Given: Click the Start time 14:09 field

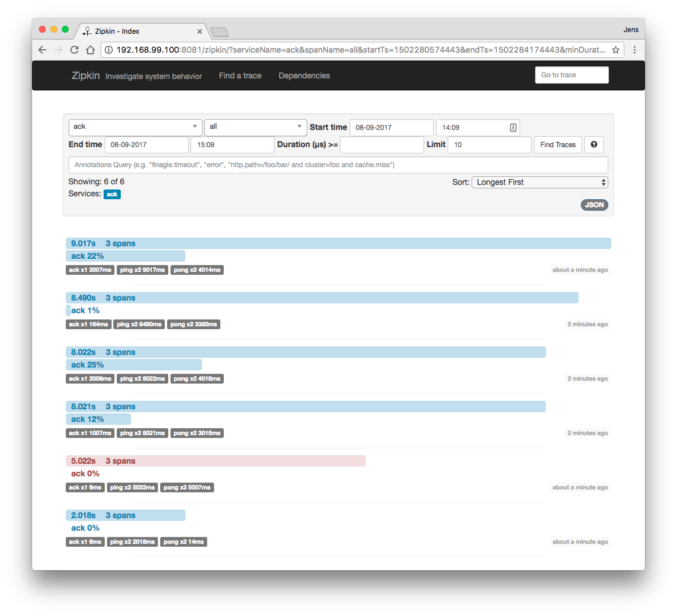Looking at the screenshot, I should pyautogui.click(x=477, y=128).
